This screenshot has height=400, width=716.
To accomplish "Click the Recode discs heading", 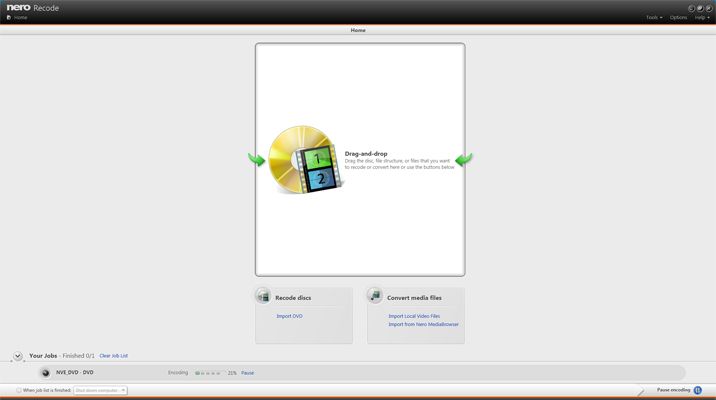I will click(x=293, y=298).
